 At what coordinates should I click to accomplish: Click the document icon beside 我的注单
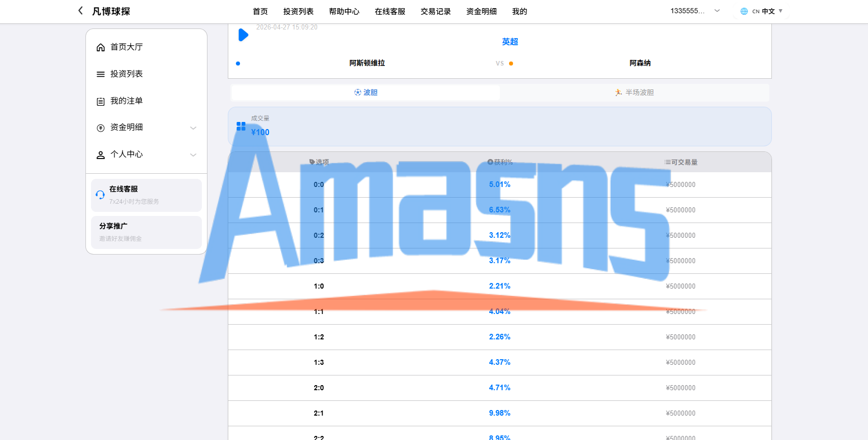tap(101, 101)
